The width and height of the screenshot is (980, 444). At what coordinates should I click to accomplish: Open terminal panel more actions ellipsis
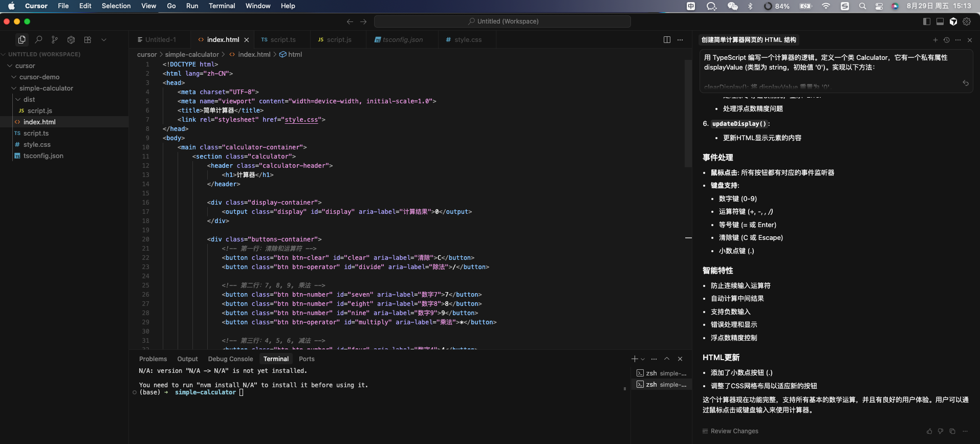[x=654, y=359]
